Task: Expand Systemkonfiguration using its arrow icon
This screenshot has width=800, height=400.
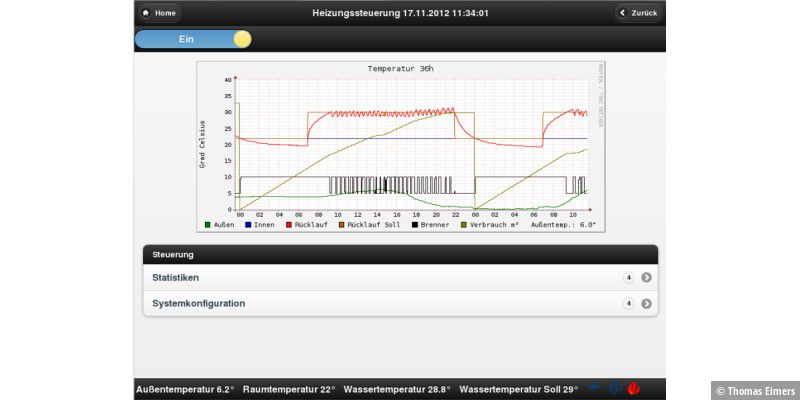Action: click(646, 304)
